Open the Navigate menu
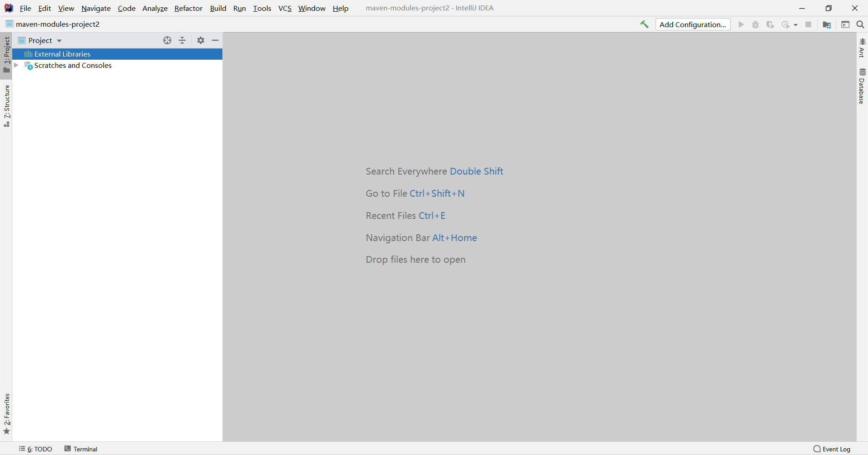The height and width of the screenshot is (455, 868). pos(96,8)
